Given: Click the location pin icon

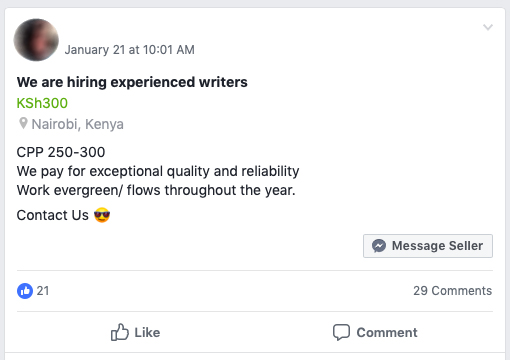Looking at the screenshot, I should point(23,123).
